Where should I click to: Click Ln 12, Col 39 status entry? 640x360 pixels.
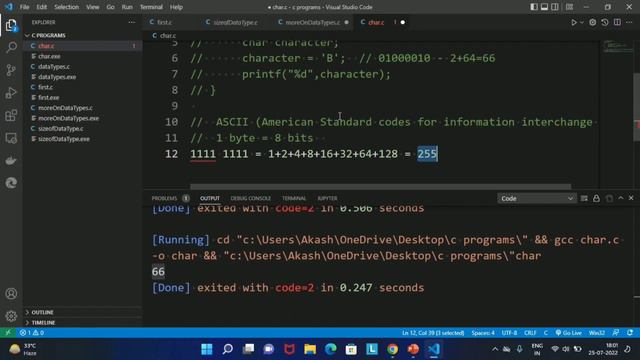433,333
